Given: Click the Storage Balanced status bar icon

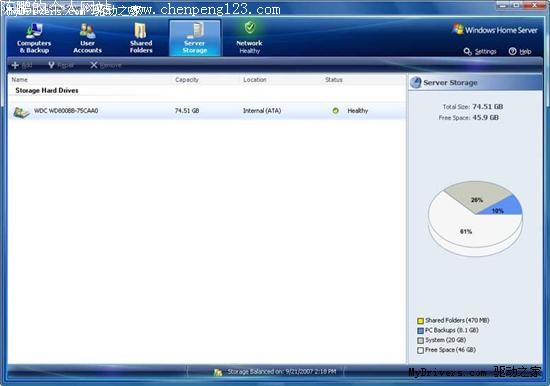Looking at the screenshot, I should click(218, 372).
